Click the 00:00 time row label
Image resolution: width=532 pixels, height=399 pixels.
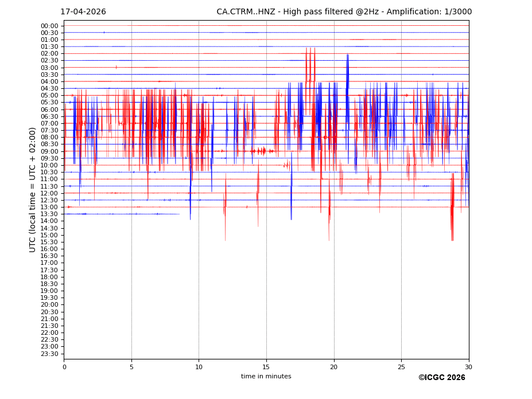(x=49, y=26)
